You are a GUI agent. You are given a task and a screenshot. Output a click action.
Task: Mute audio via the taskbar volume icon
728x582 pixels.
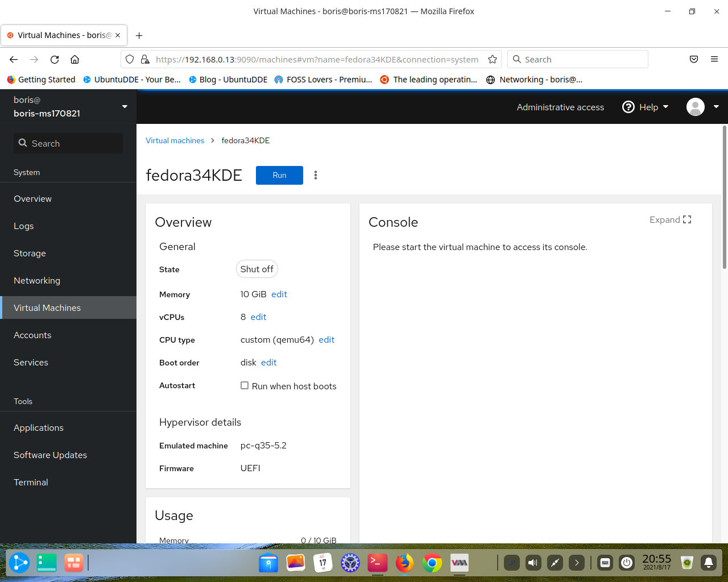click(533, 563)
